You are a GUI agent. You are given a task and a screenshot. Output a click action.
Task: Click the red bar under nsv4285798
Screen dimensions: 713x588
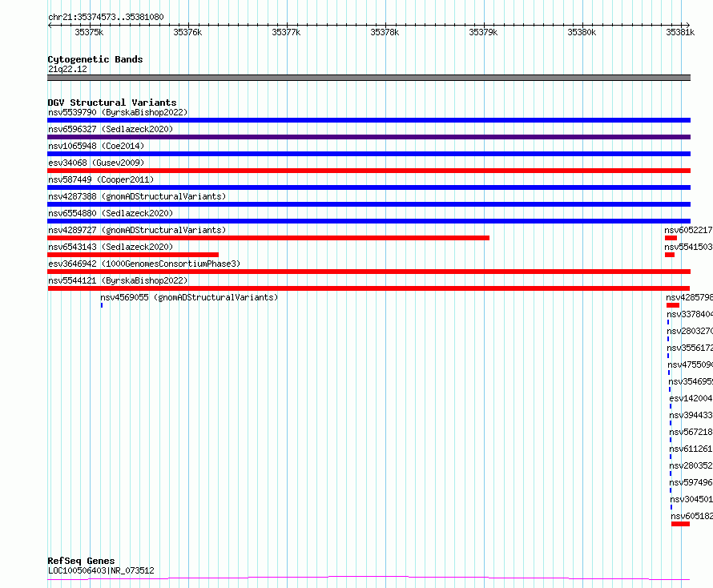(672, 305)
